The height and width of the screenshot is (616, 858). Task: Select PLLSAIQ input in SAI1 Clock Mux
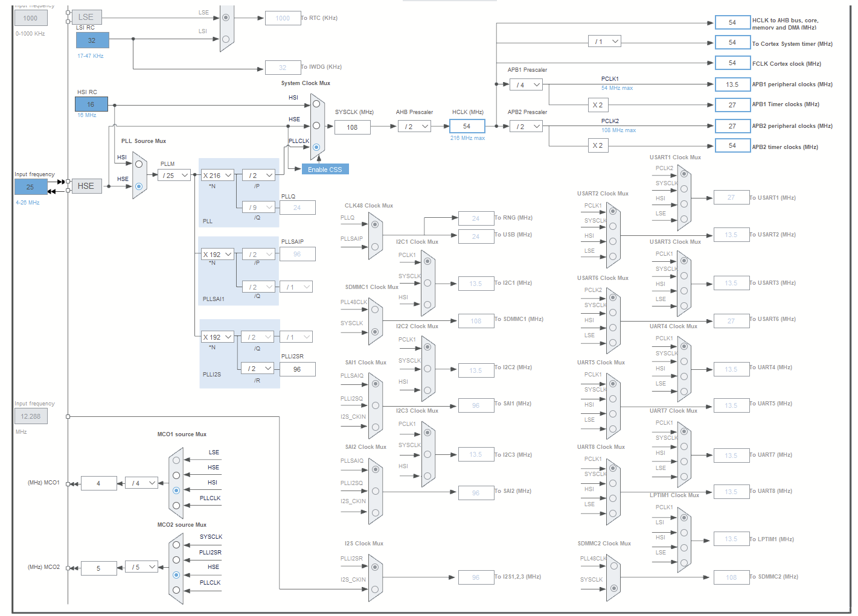click(x=375, y=384)
